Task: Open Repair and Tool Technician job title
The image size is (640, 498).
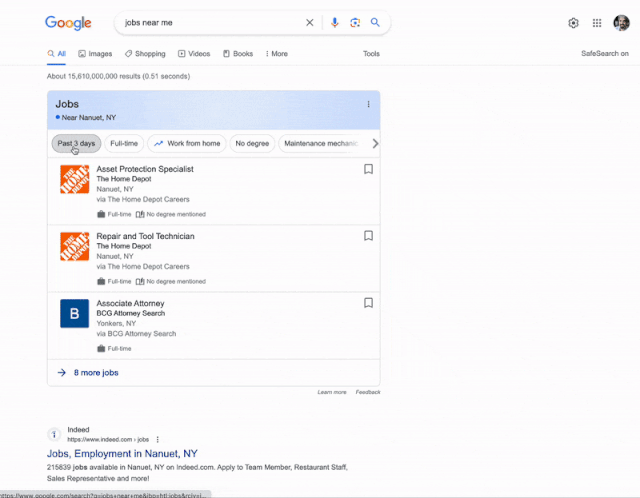Action: [x=145, y=236]
